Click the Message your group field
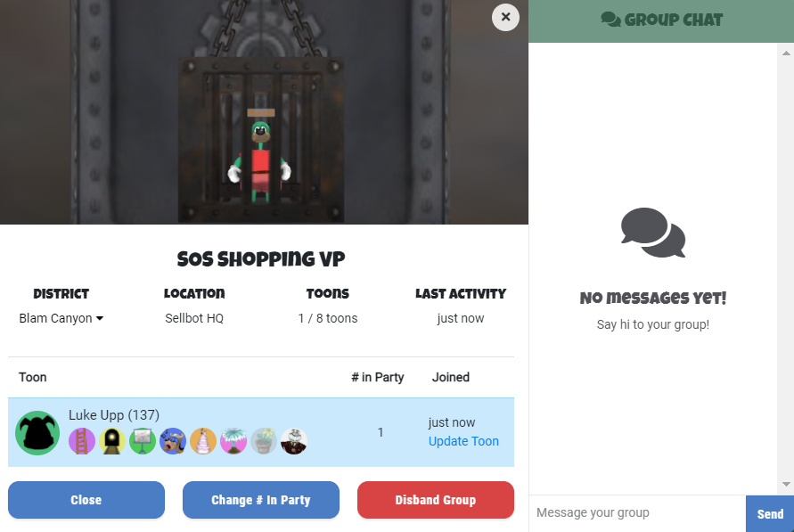Image resolution: width=794 pixels, height=532 pixels. click(x=637, y=512)
